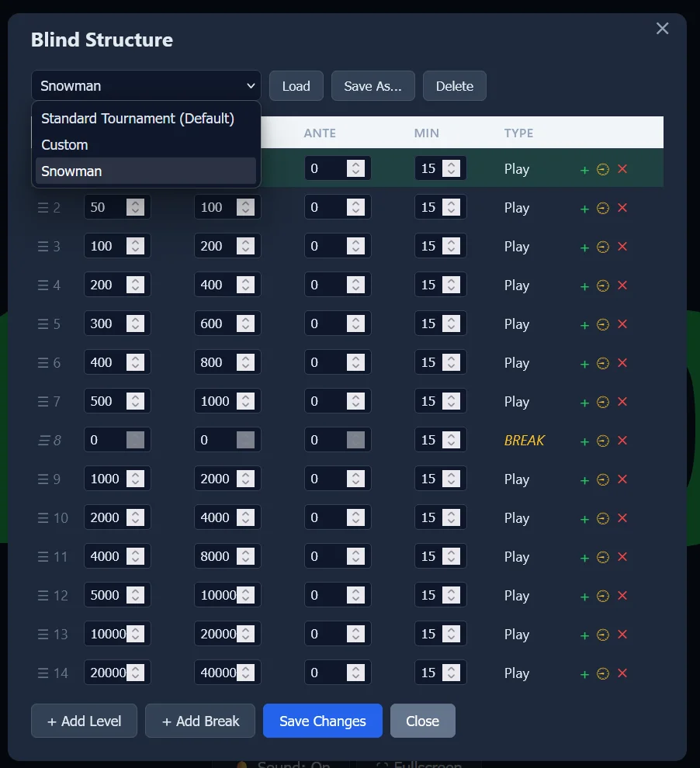Close the Blind Structure dialog via X
The image size is (700, 768).
click(662, 29)
